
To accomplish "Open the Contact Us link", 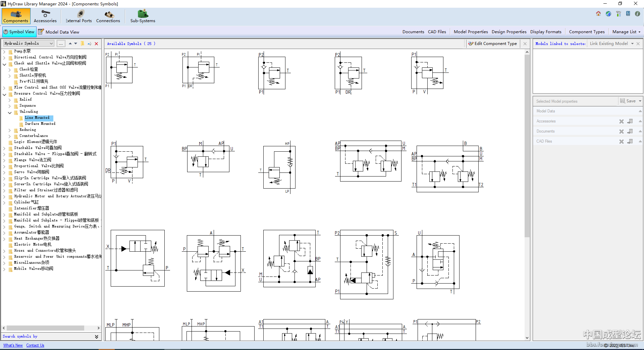I will pos(35,345).
